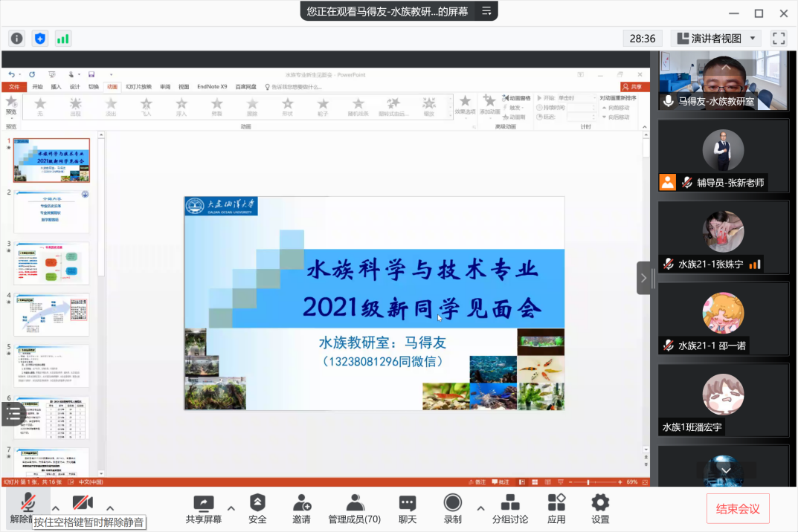Open the 聊天 chat panel
Viewport: 798px width, 532px height.
(407, 508)
